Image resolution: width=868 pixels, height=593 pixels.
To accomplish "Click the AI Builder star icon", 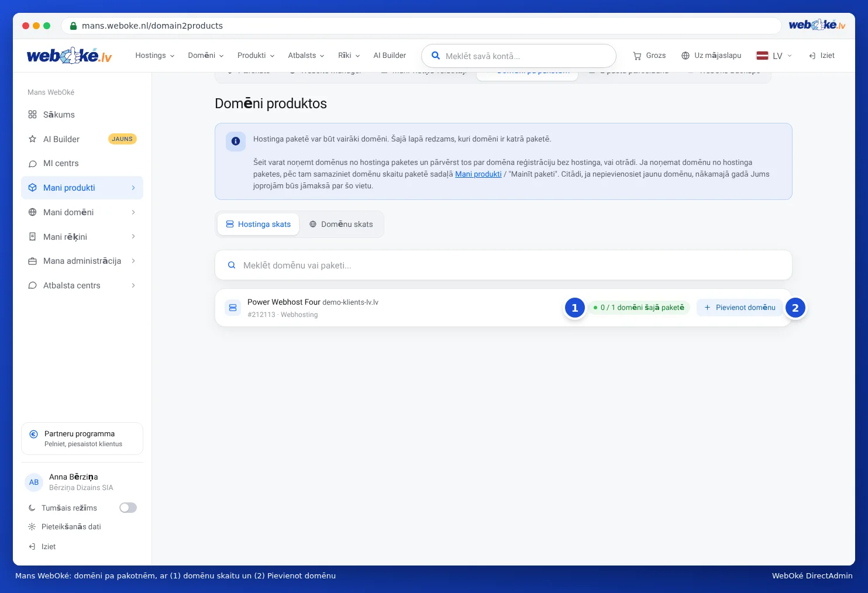I will 32,139.
